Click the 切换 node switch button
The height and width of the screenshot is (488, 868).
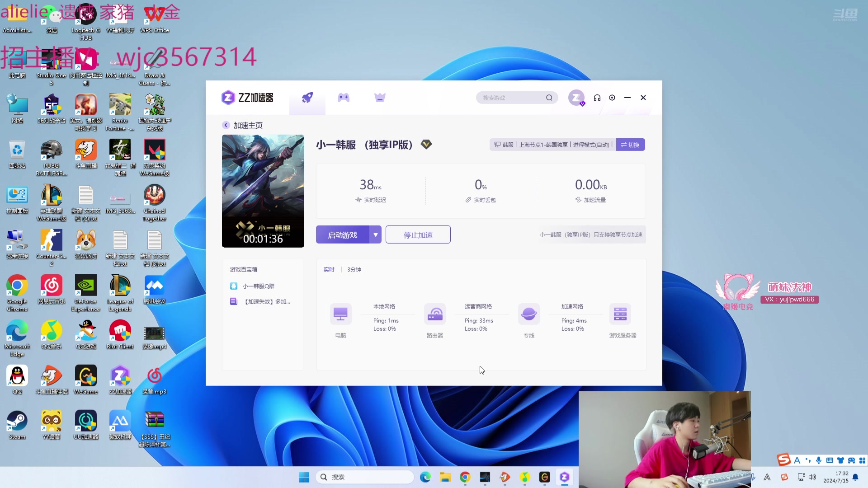630,145
